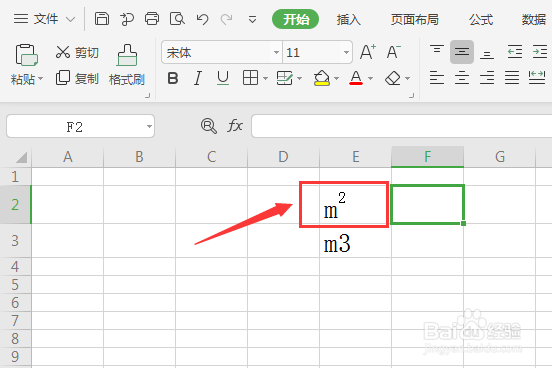
Task: Click the 复制 copy button
Action: 77,78
